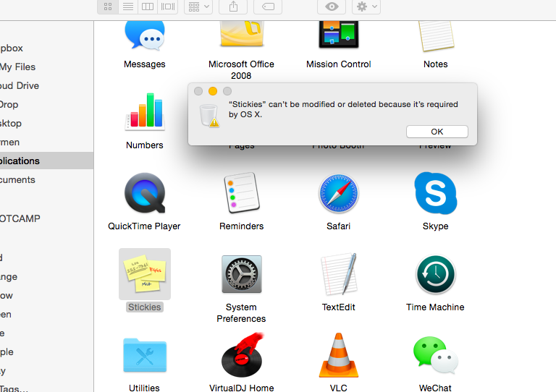Open Desktop in the sidebar

(47, 123)
